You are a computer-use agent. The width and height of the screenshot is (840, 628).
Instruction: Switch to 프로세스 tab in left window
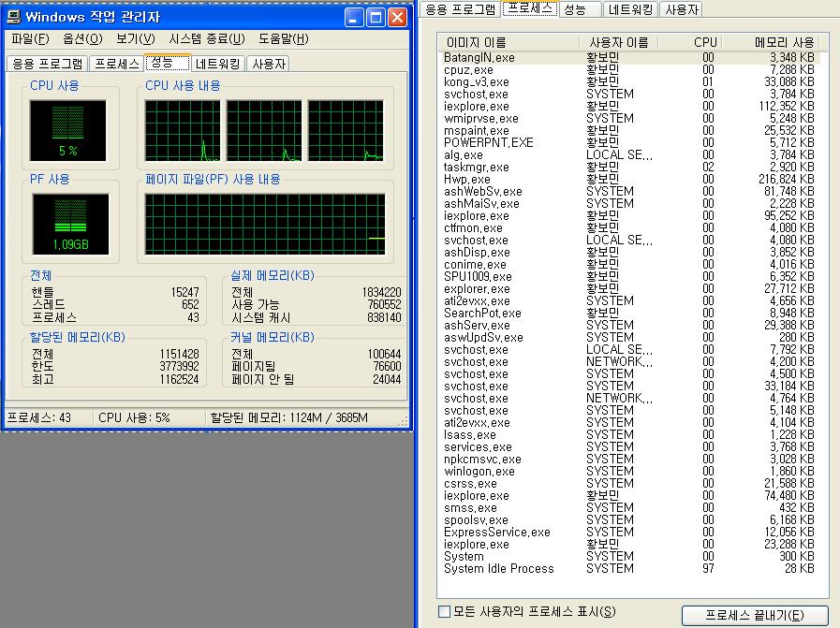(x=117, y=64)
